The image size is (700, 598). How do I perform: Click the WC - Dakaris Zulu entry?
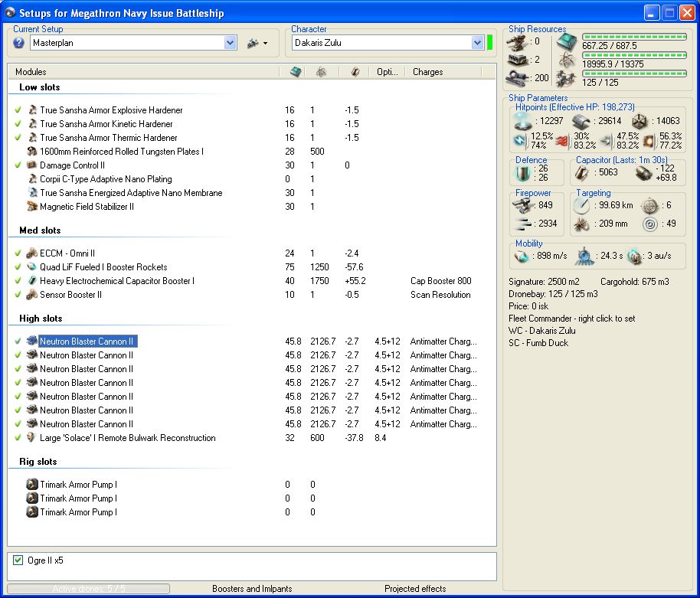[x=542, y=331]
